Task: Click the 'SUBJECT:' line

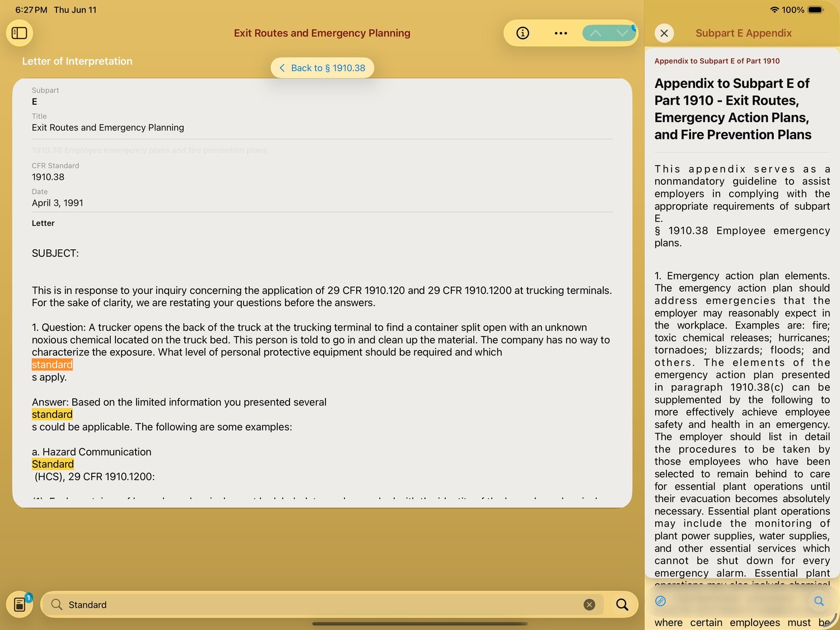Action: pyautogui.click(x=55, y=253)
